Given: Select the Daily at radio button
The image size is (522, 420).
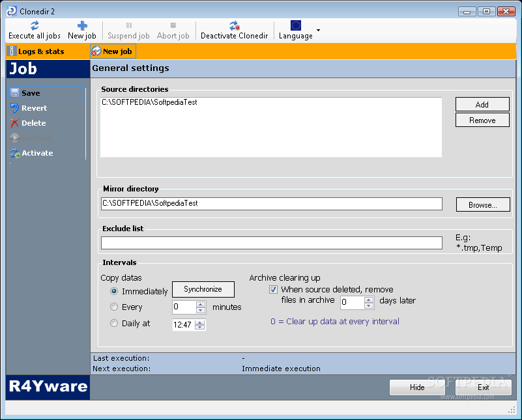Looking at the screenshot, I should click(114, 323).
